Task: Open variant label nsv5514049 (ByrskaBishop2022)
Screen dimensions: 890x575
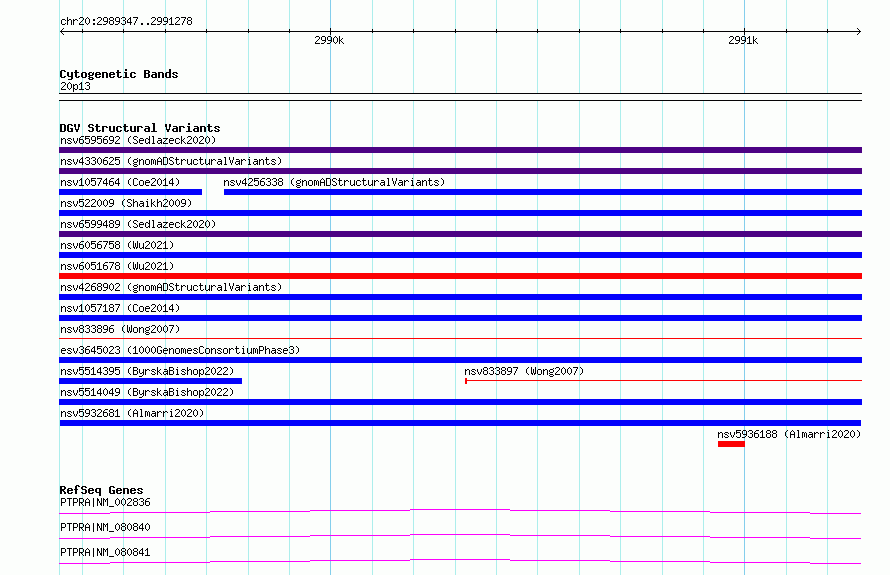Action: point(147,392)
